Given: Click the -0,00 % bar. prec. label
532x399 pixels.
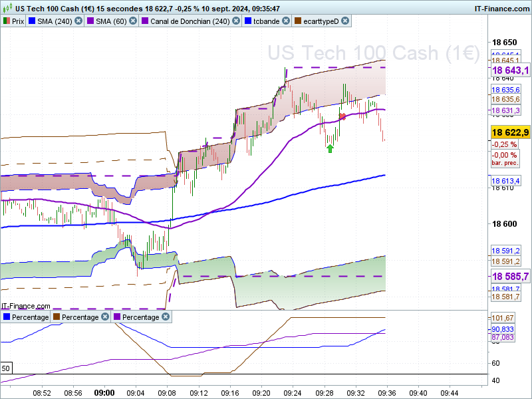Looking at the screenshot, I should tap(505, 158).
